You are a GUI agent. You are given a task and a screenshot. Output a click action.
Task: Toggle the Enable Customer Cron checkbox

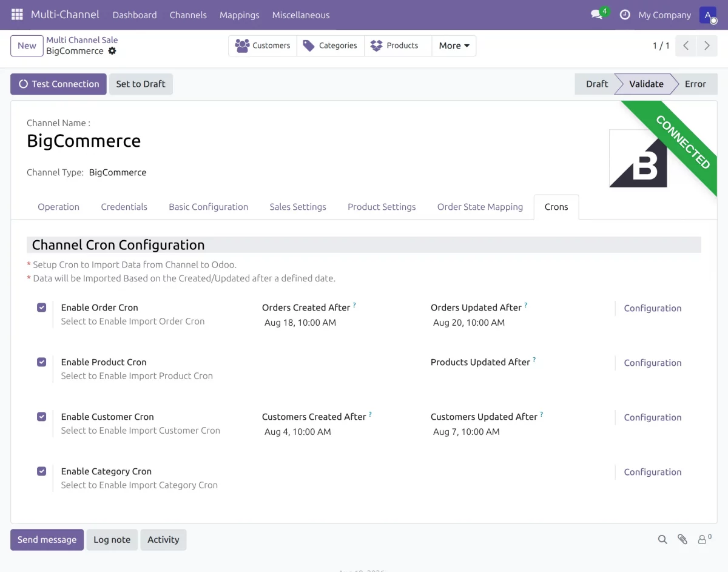point(41,417)
